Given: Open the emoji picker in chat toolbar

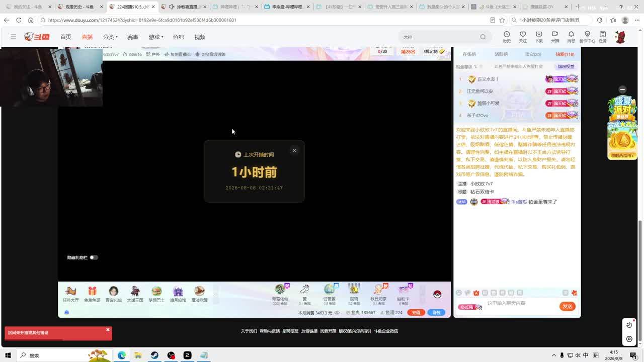Looking at the screenshot, I should pyautogui.click(x=458, y=293).
